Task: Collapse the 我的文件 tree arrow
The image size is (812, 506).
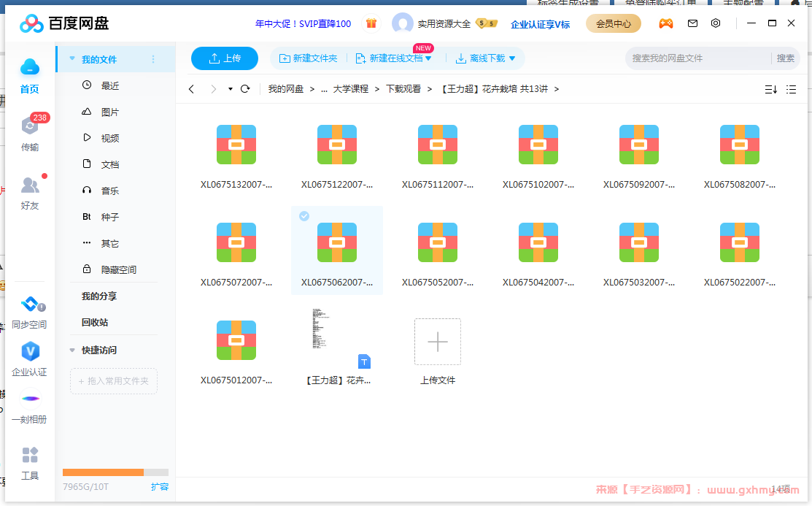Action: click(72, 59)
